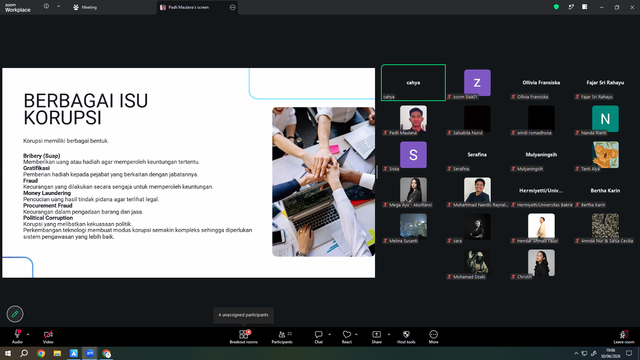Click Christin's profile photo
Screen dimensions: 640x360
click(541, 262)
